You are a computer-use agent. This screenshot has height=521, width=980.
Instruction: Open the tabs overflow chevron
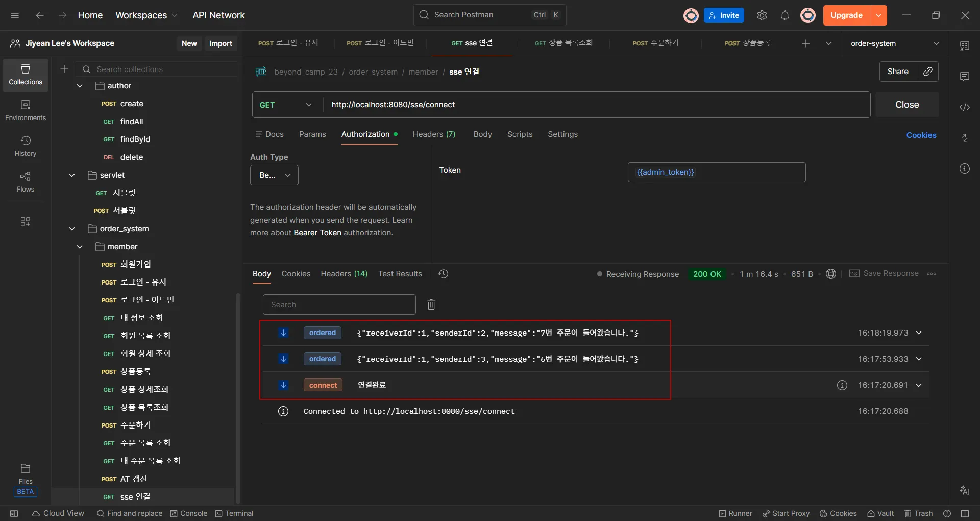click(x=829, y=43)
